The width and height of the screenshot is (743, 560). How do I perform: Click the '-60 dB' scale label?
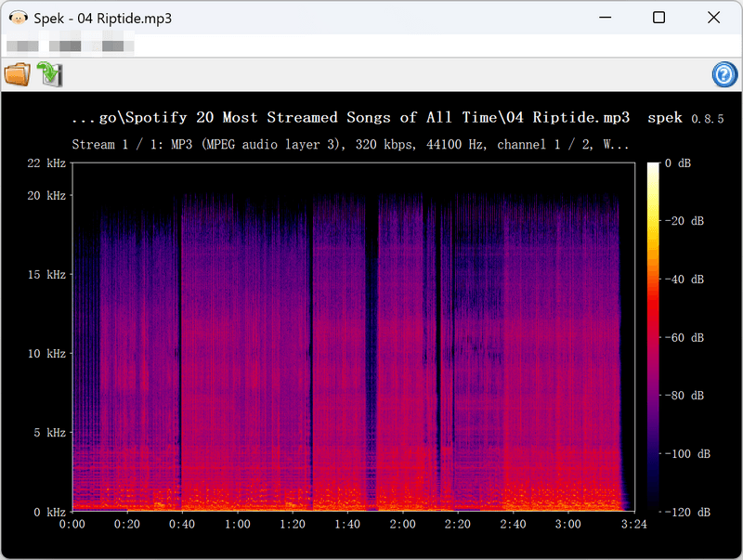[684, 338]
